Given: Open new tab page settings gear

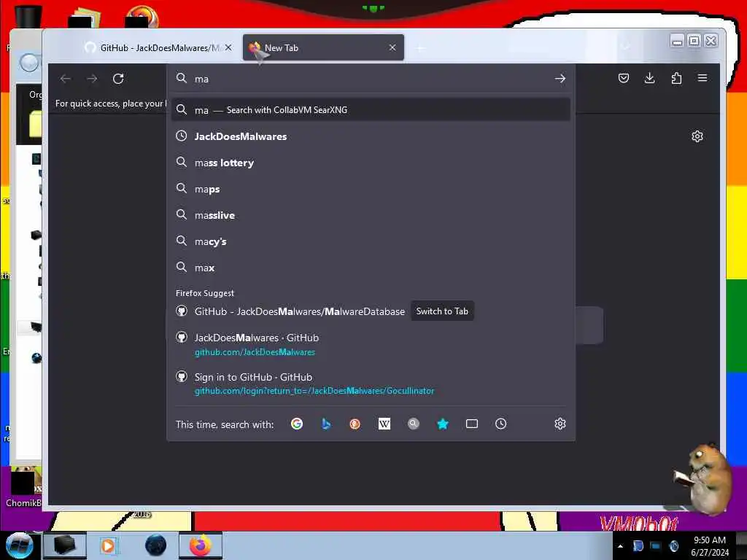Looking at the screenshot, I should [x=697, y=136].
